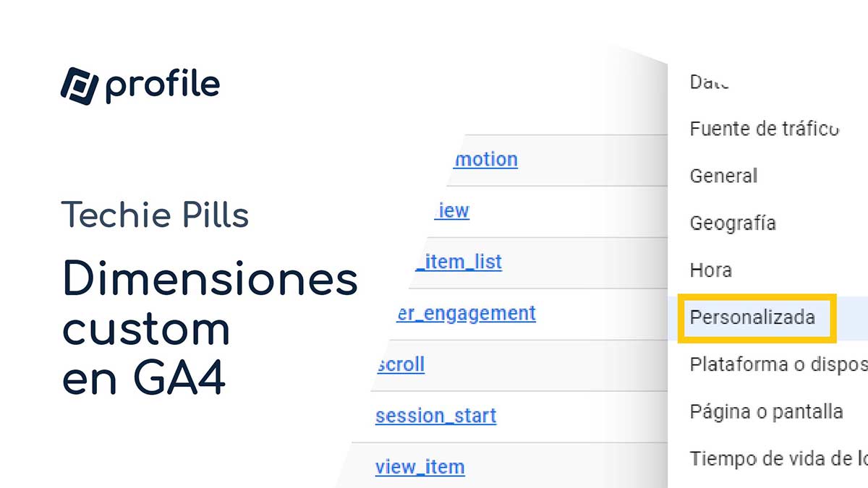Click the Dimensiones custom en GA4 title
The width and height of the screenshot is (868, 488).
click(210, 329)
